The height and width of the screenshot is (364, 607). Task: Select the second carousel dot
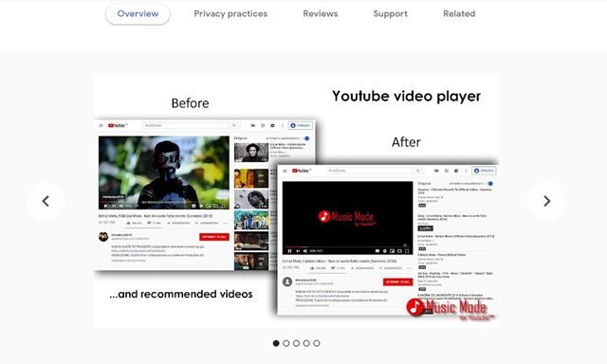pos(286,343)
